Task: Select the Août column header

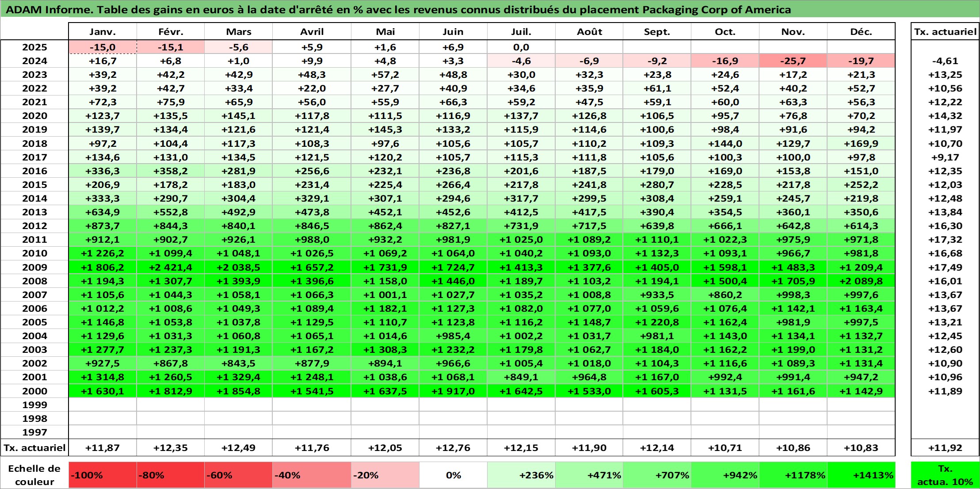Action: click(x=589, y=31)
